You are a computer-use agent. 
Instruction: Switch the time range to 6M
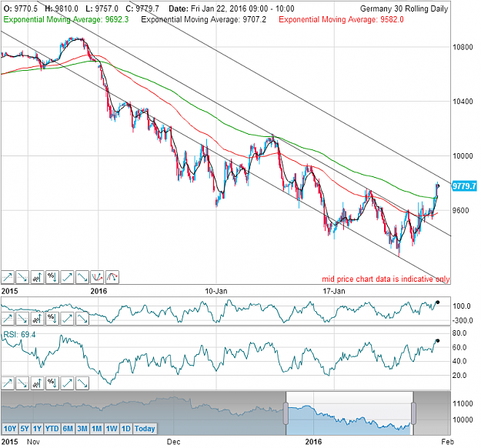68,428
